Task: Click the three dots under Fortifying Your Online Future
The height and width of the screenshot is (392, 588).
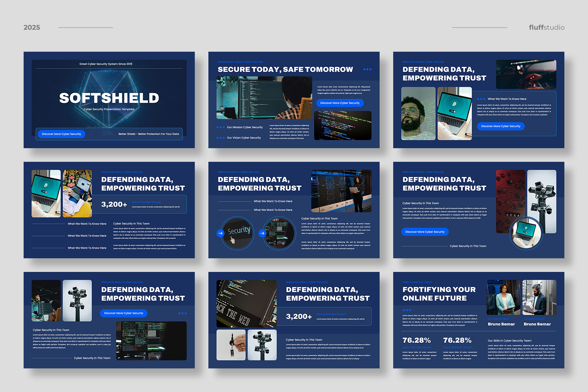Action: coord(407,310)
